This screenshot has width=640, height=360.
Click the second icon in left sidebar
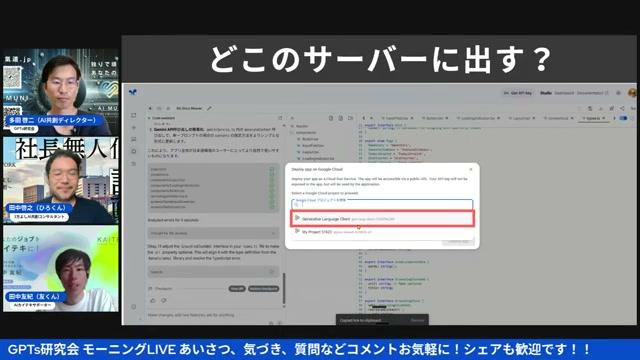click(133, 128)
